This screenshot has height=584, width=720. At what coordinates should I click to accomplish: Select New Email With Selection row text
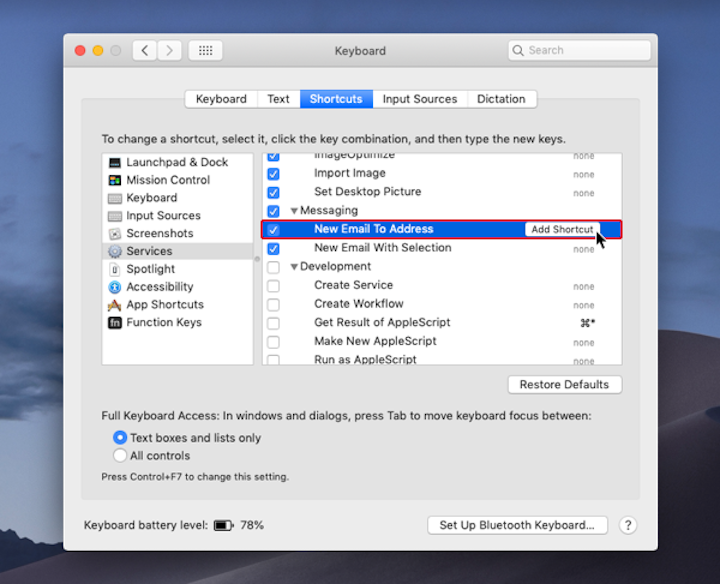pos(383,248)
